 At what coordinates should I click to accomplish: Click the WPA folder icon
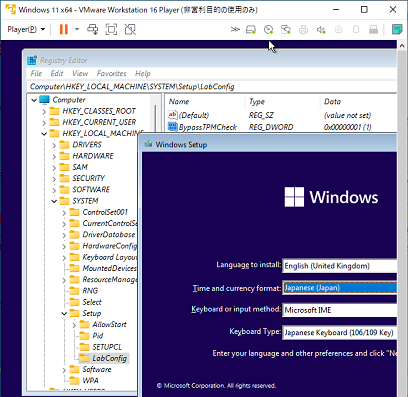tap(75, 380)
